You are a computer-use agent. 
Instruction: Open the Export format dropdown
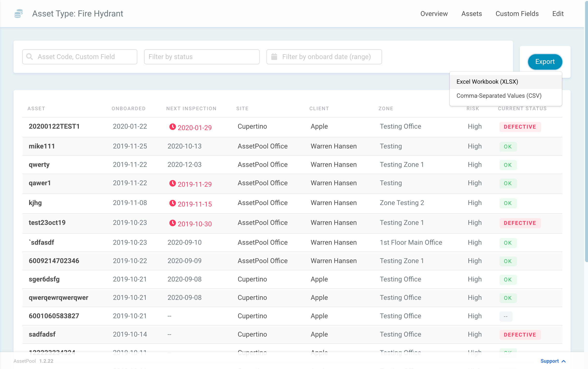[545, 62]
